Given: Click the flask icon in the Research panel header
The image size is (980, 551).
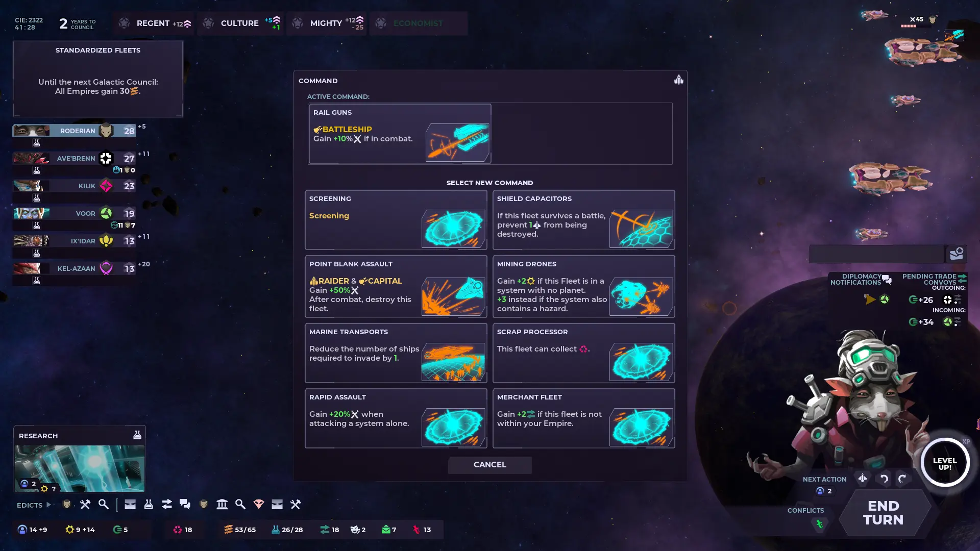Looking at the screenshot, I should coord(137,435).
